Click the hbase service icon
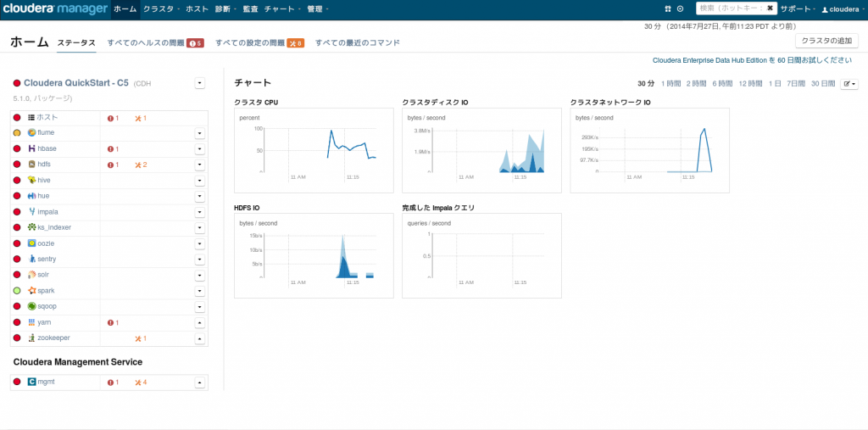Screen dimensions: 868x430 tap(32, 148)
